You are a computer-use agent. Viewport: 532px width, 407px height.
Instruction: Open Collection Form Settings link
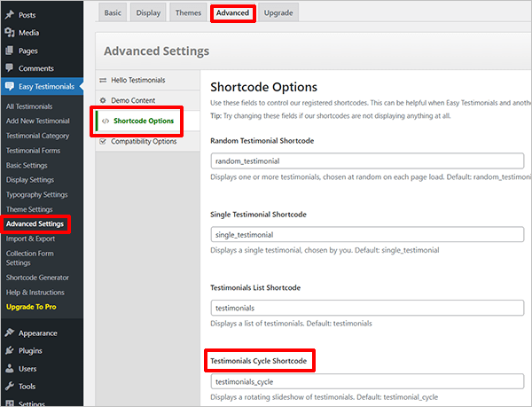pos(29,258)
